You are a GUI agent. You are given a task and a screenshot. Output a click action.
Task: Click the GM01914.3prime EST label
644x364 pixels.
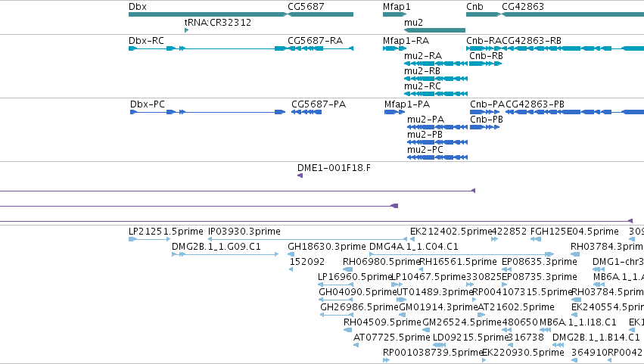(x=438, y=308)
